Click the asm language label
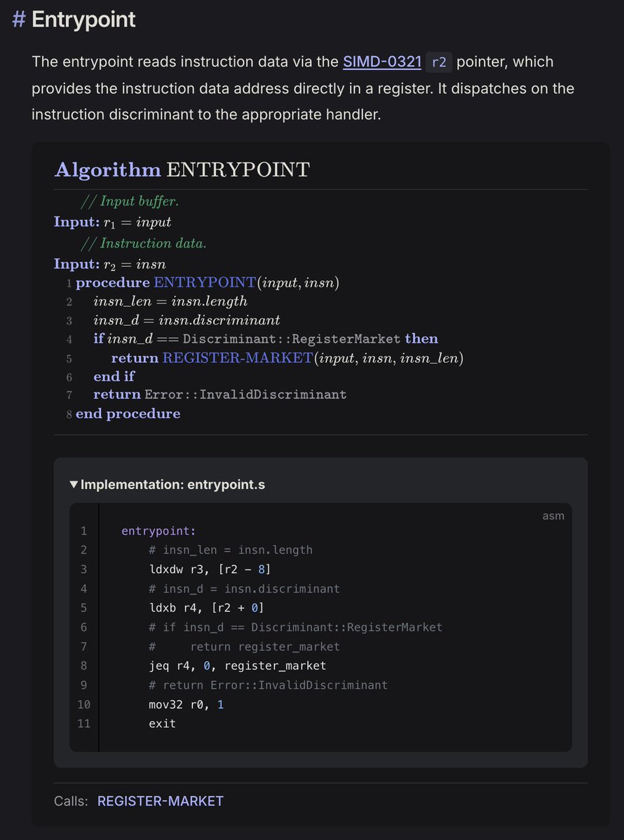The image size is (624, 840). [x=553, y=516]
